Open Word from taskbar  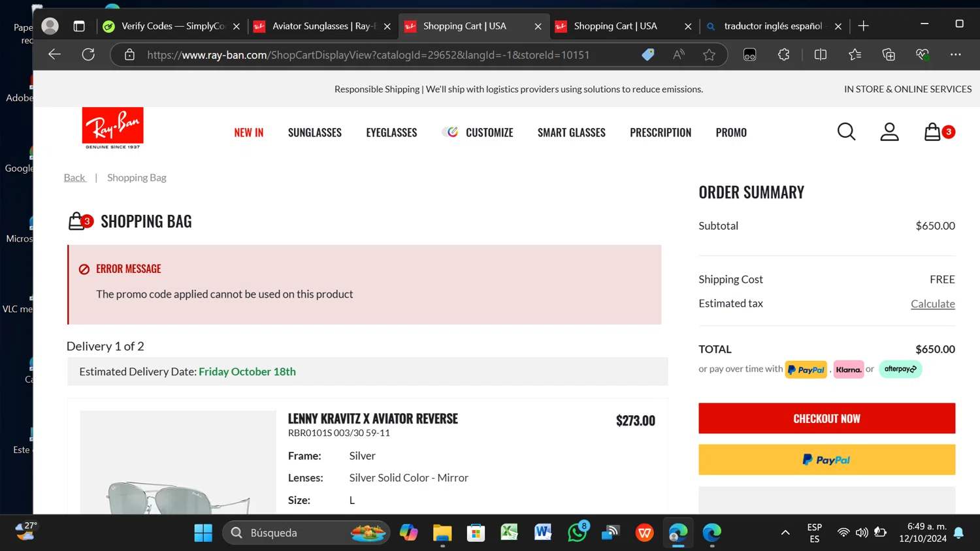542,533
